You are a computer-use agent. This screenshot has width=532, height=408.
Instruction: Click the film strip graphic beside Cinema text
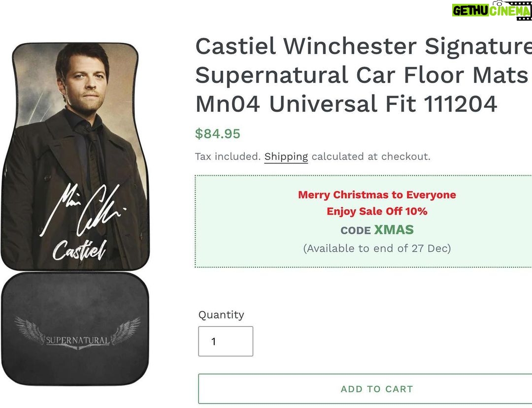click(518, 10)
